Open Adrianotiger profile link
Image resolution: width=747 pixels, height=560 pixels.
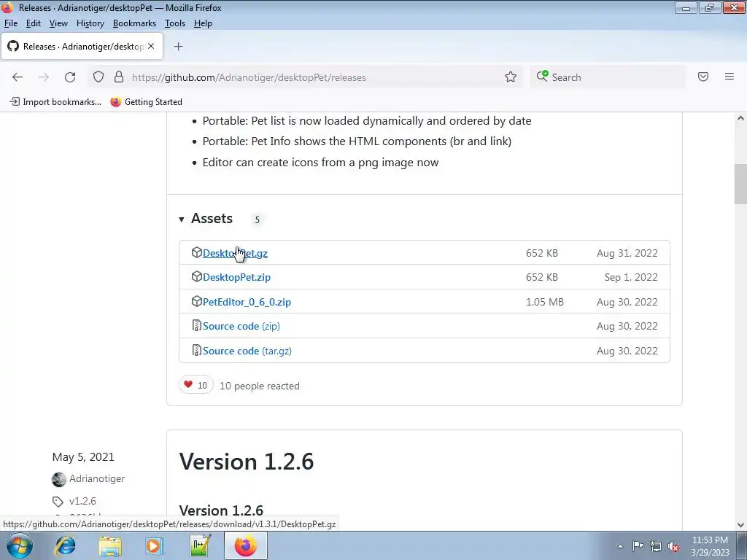[x=97, y=478]
